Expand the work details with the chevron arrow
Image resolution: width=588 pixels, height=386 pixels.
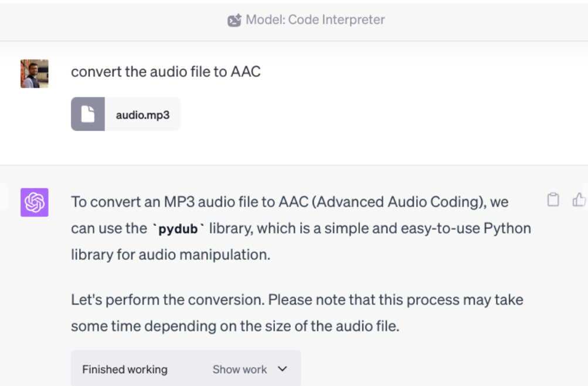pyautogui.click(x=283, y=369)
